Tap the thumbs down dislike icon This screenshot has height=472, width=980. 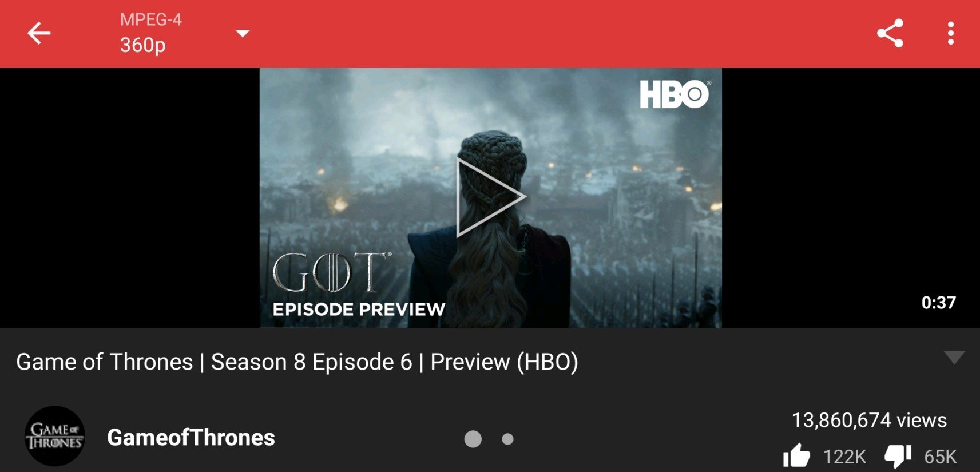pyautogui.click(x=898, y=456)
